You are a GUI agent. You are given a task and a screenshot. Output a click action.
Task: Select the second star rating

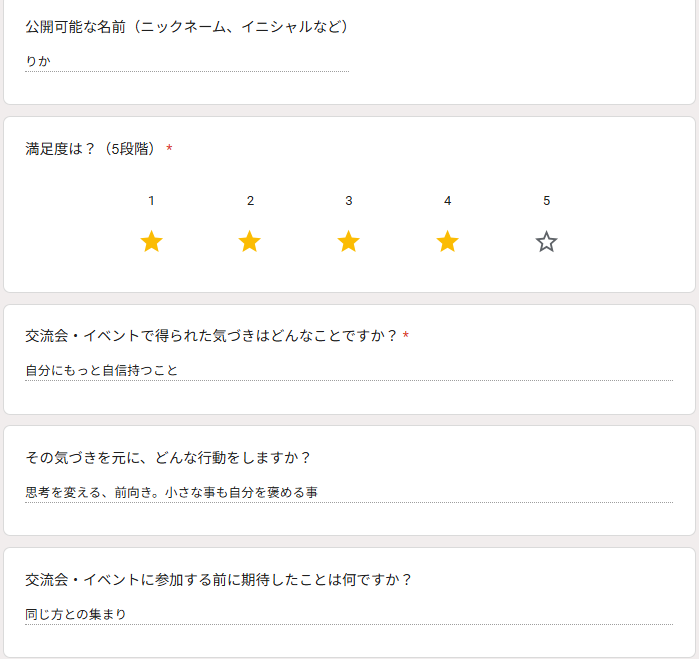[x=250, y=242]
